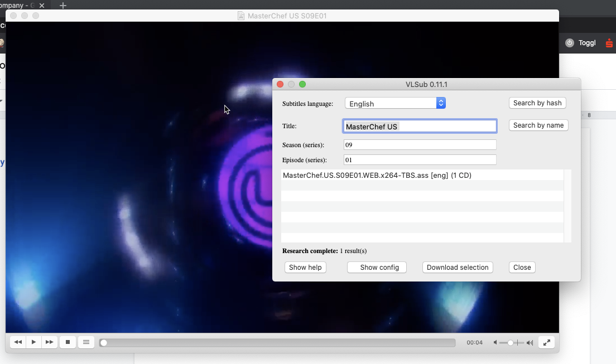Select the MasterChef.US.S09E01 subtitle result
Screen dimensions: 616x364
378,175
